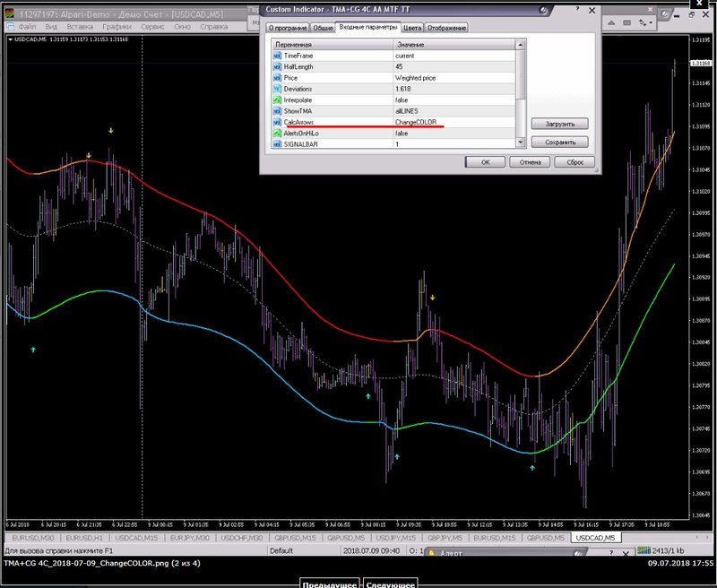The image size is (717, 588).
Task: Click the chart window icon beside Файл menu
Action: 9,27
